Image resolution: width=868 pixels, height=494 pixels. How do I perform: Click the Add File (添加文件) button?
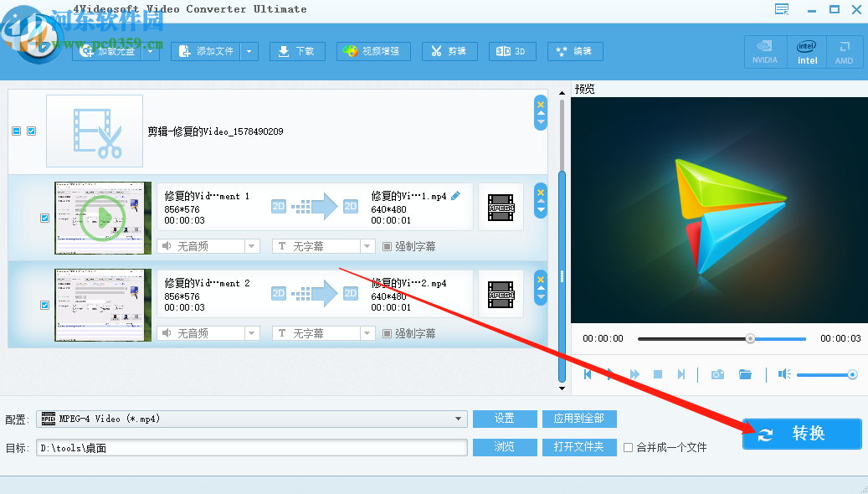[206, 52]
